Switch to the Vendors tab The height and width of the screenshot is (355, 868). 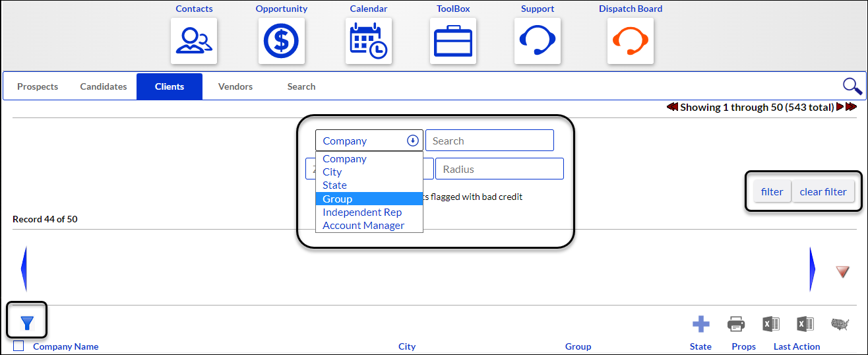pyautogui.click(x=235, y=86)
